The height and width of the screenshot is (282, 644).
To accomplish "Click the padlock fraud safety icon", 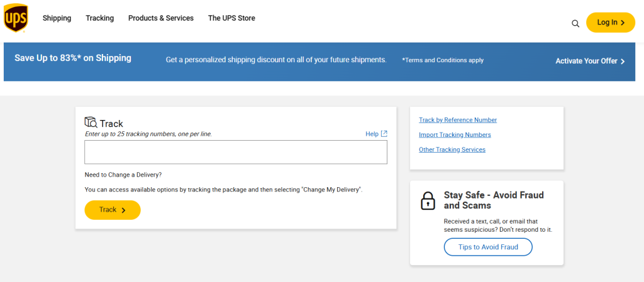I will 428,201.
